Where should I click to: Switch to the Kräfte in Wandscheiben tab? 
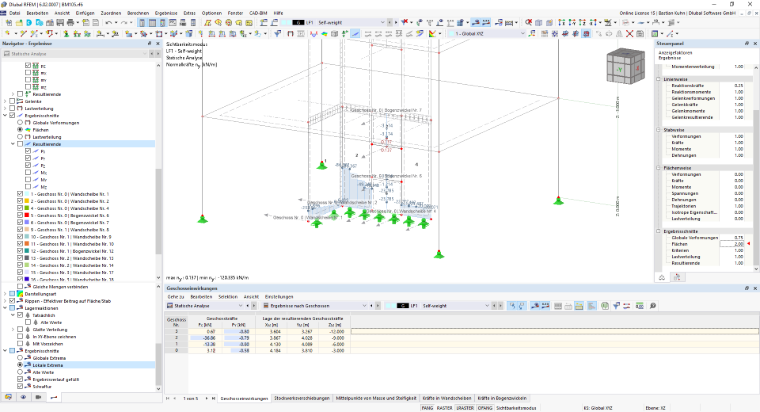[446, 398]
